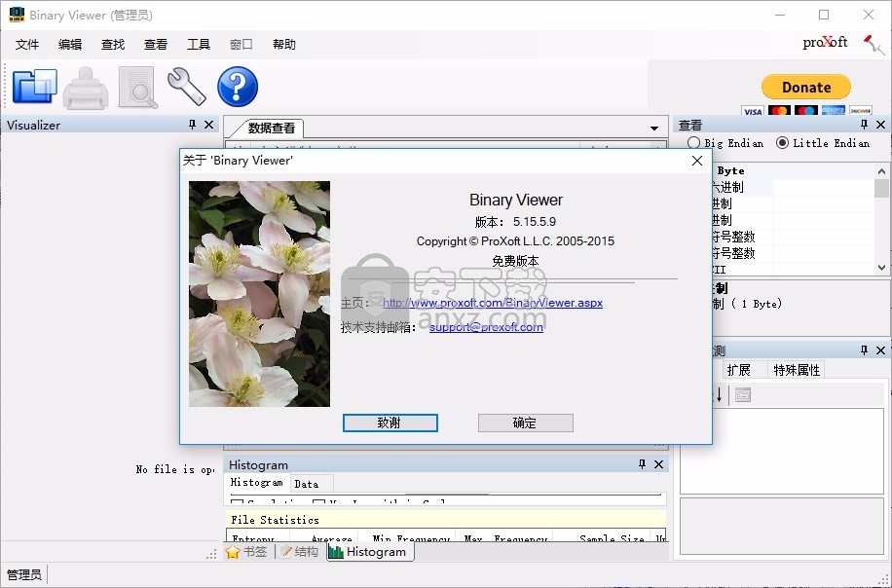Image resolution: width=892 pixels, height=588 pixels.
Task: Open the 数据查看 tab list dropdown arrow
Action: coord(654,128)
